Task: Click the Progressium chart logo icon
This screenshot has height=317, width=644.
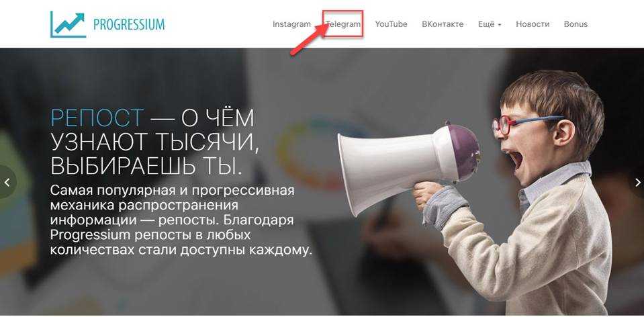Action: coord(68,24)
